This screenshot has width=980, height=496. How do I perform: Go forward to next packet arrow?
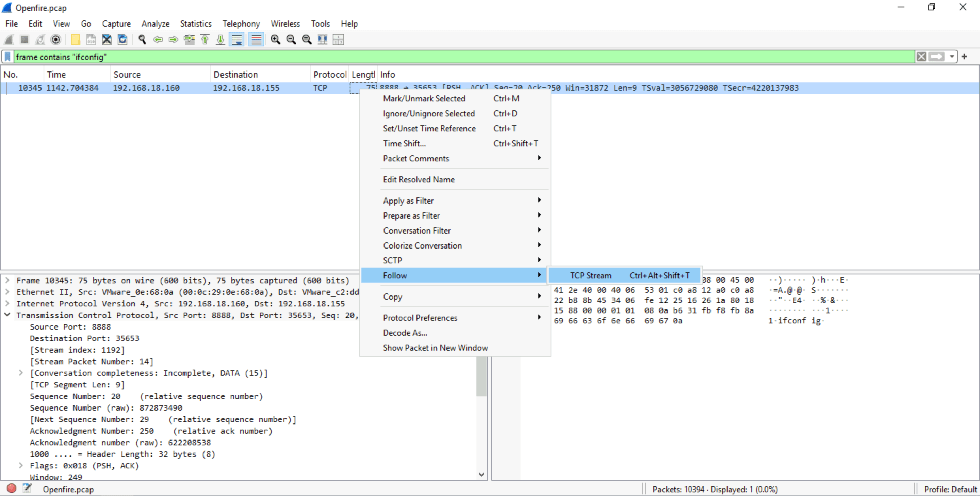tap(174, 39)
